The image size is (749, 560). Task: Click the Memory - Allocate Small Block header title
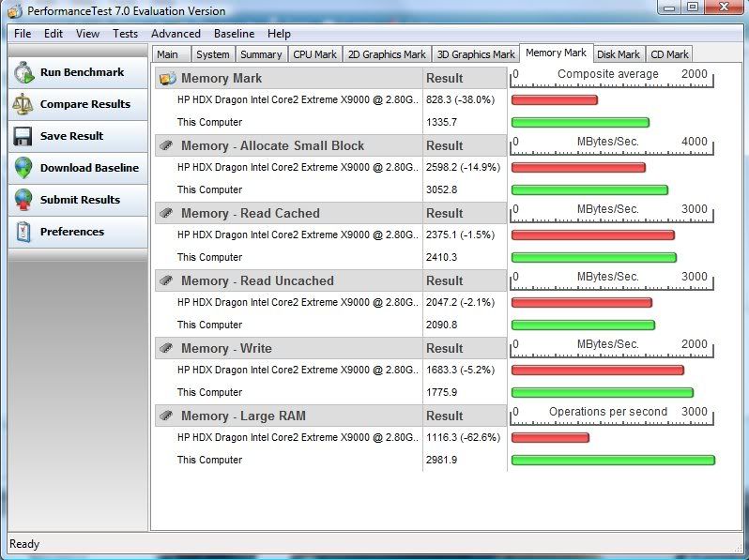(272, 145)
